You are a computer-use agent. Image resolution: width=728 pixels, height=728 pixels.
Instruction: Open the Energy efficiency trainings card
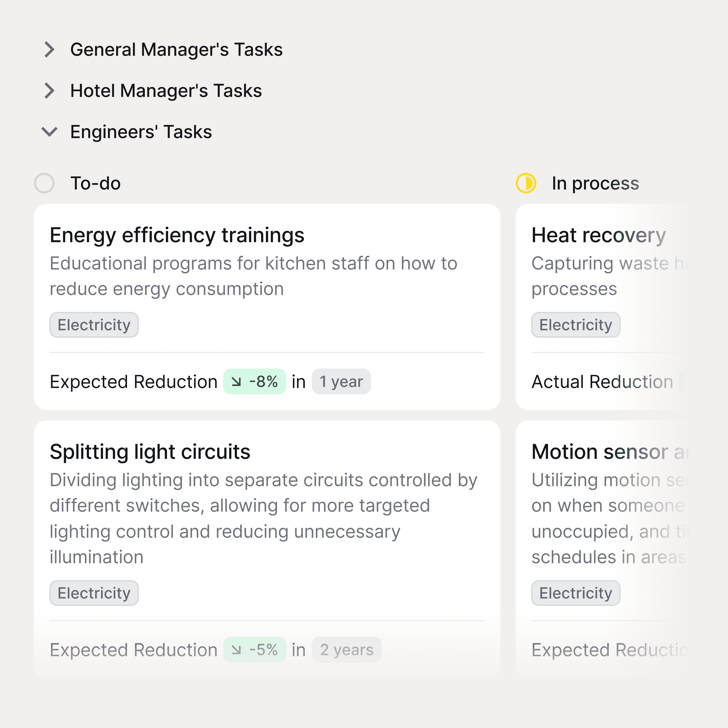(267, 307)
